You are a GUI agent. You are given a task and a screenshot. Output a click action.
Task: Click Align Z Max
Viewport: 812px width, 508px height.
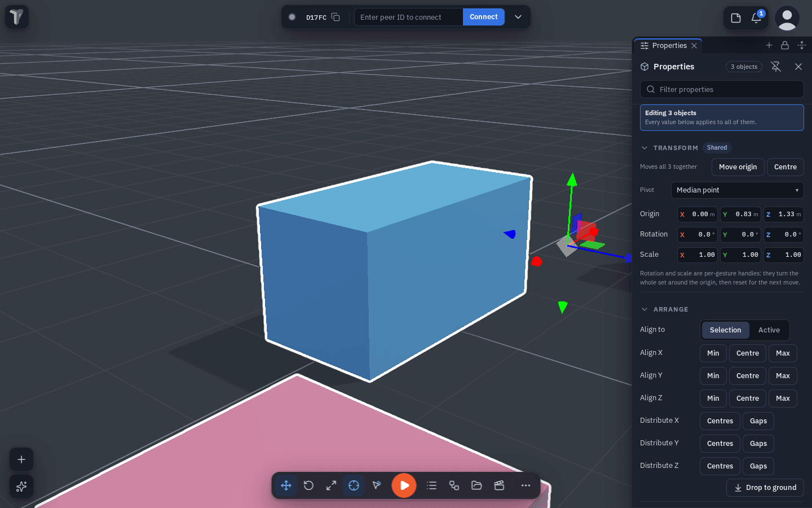tap(783, 398)
